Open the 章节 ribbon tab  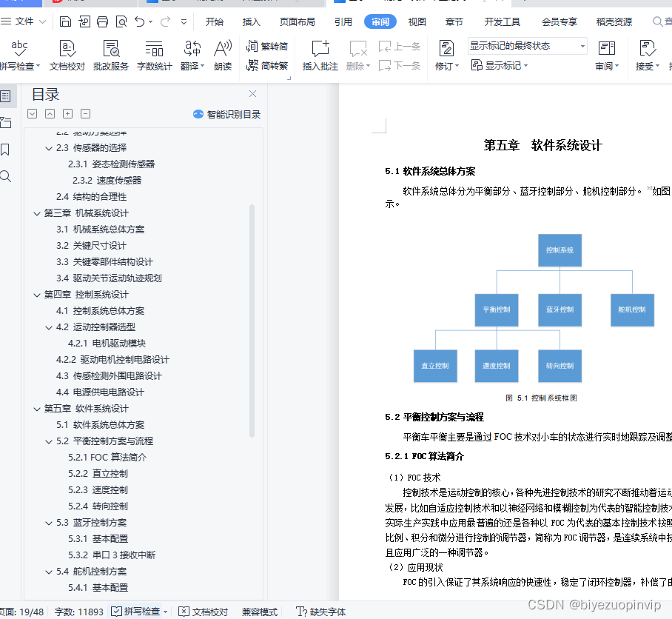coord(454,22)
